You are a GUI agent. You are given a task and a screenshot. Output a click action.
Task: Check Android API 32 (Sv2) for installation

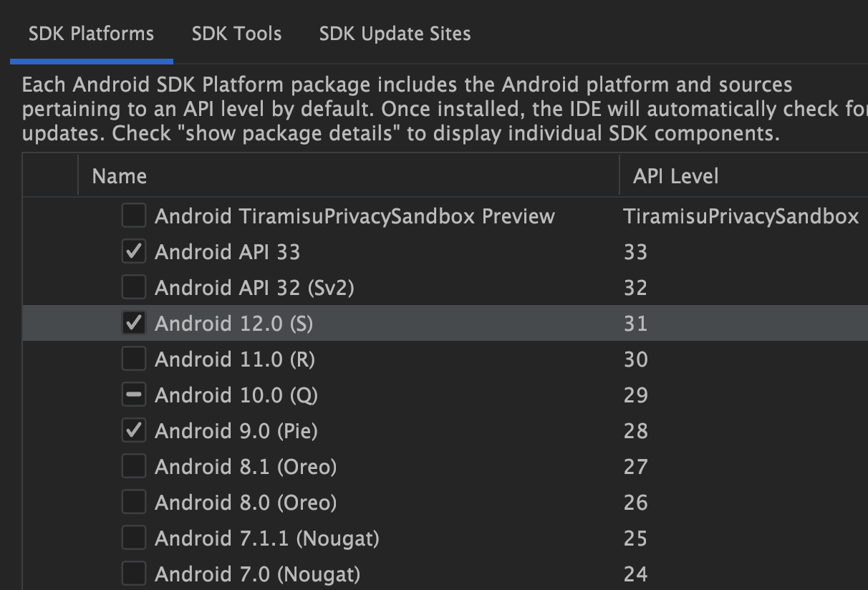point(133,287)
